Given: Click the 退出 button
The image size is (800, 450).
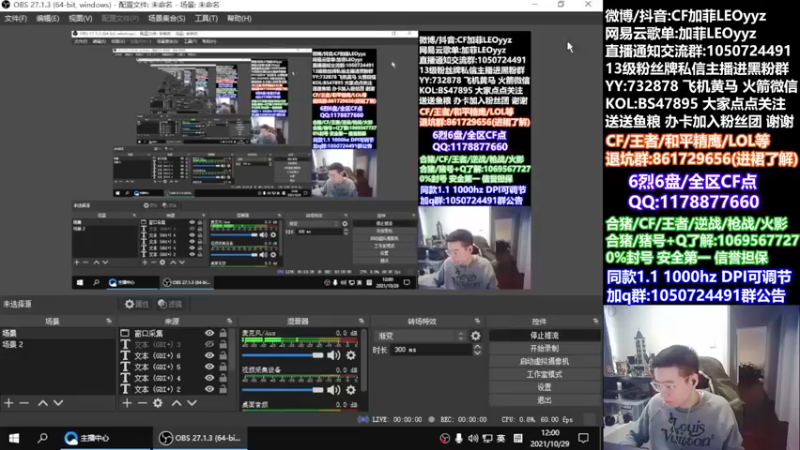Looking at the screenshot, I should coord(544,400).
